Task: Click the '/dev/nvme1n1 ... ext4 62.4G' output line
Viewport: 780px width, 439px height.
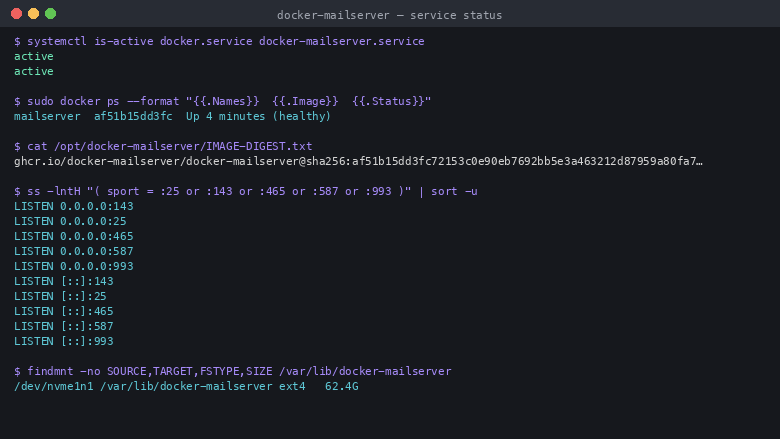Action: point(186,386)
